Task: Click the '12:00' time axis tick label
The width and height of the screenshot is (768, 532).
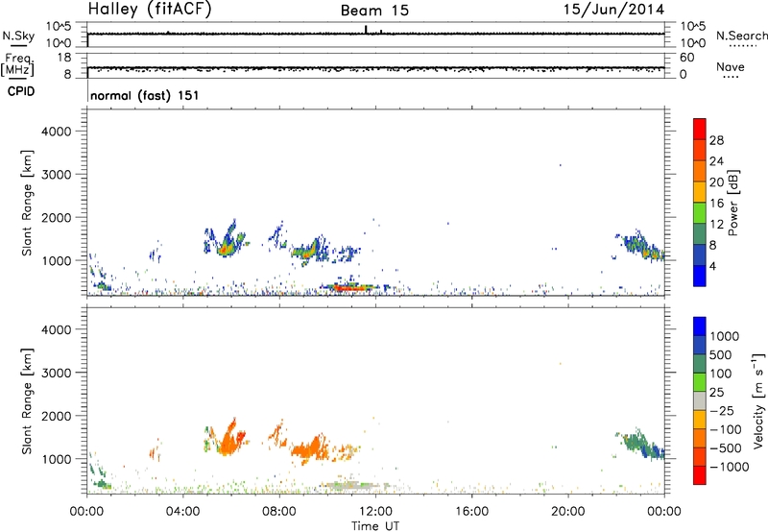Action: (x=375, y=512)
